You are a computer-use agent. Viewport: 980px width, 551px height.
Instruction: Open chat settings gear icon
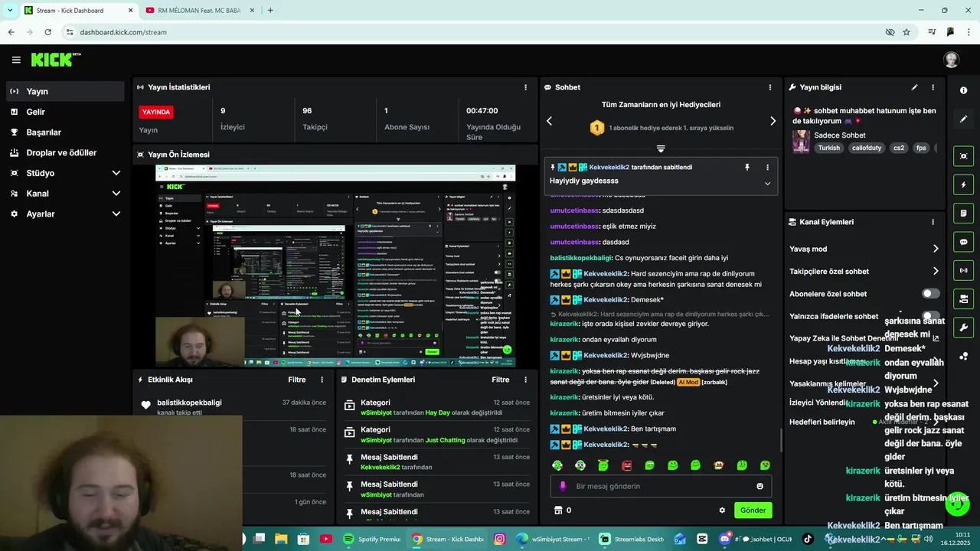pos(722,510)
